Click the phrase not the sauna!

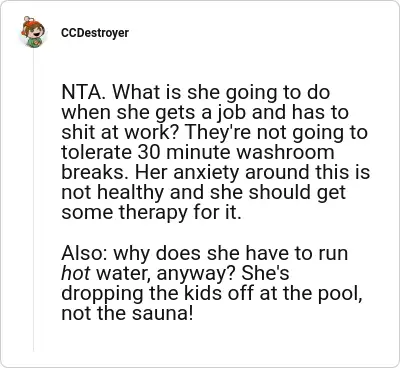pos(127,313)
